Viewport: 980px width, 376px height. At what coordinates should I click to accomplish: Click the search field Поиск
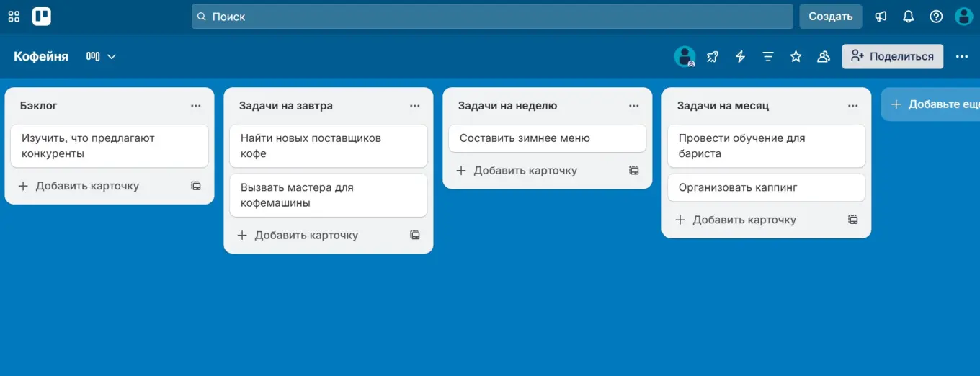click(492, 17)
